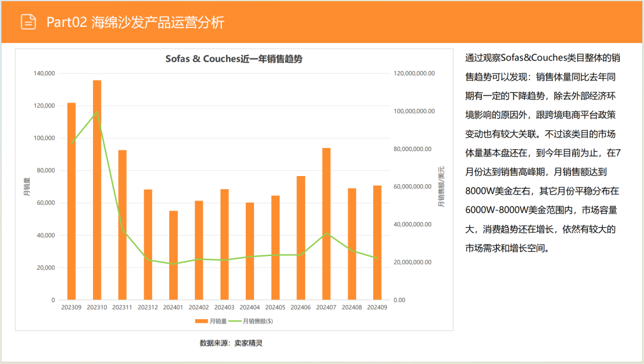Click the 月销售额($) legend label
The image size is (644, 364).
pyautogui.click(x=258, y=321)
